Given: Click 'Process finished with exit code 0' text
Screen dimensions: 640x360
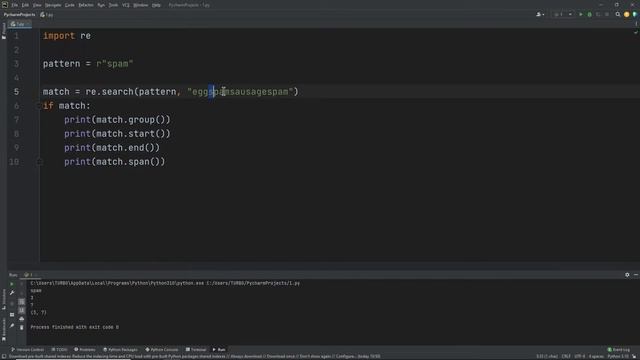Looking at the screenshot, I should [x=75, y=327].
